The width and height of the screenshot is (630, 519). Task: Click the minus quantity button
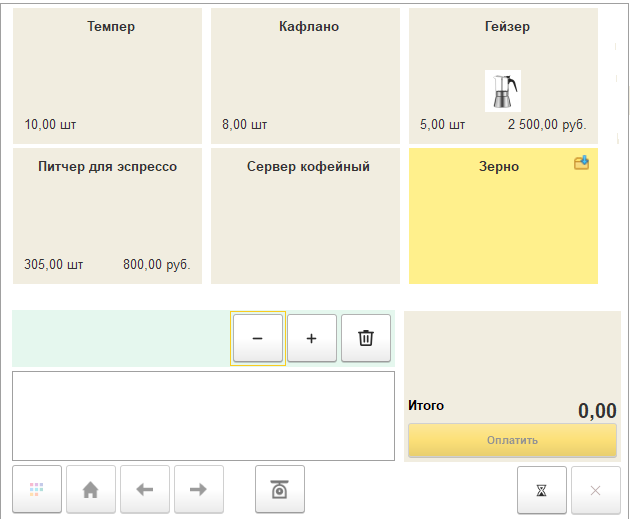point(257,339)
